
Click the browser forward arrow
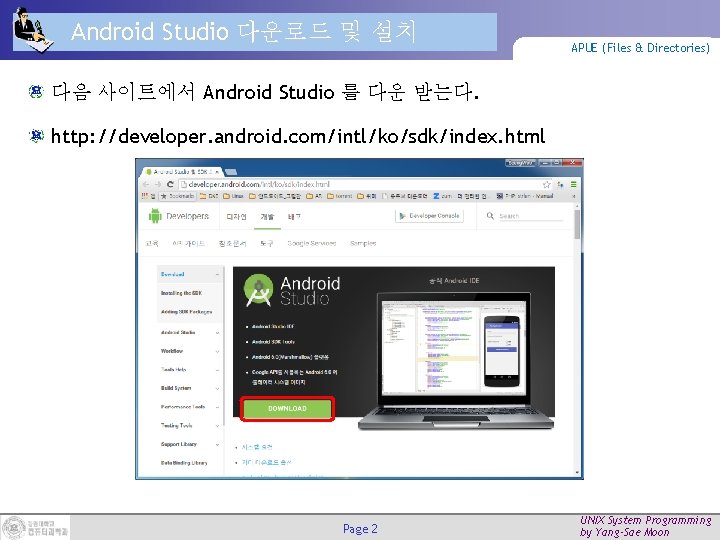158,184
